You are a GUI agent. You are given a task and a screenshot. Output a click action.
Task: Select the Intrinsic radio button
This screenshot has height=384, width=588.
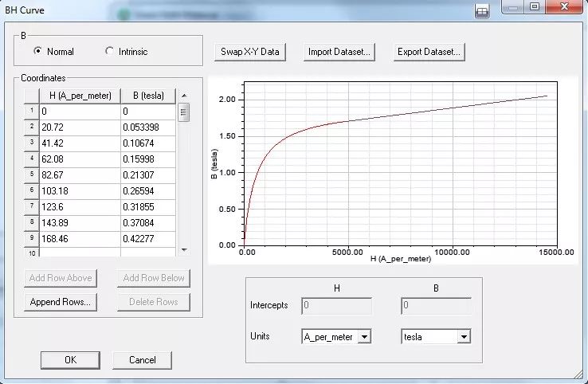point(110,52)
